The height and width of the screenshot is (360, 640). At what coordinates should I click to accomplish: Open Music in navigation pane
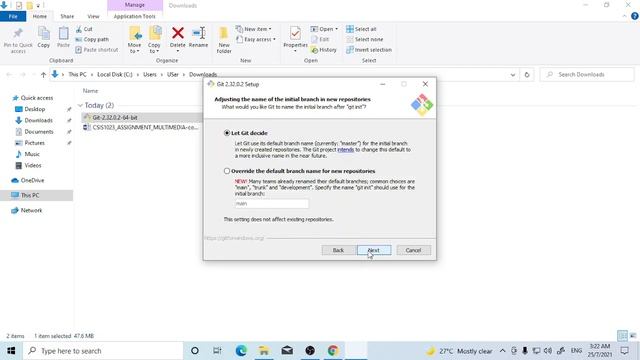coord(32,154)
